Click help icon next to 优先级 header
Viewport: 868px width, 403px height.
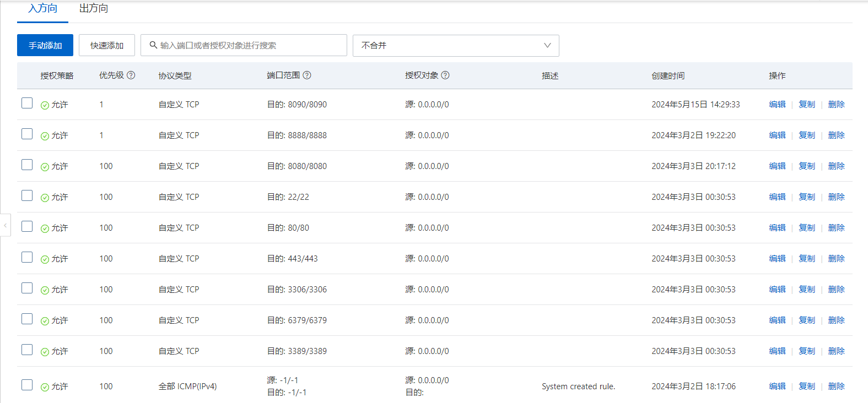pos(131,75)
